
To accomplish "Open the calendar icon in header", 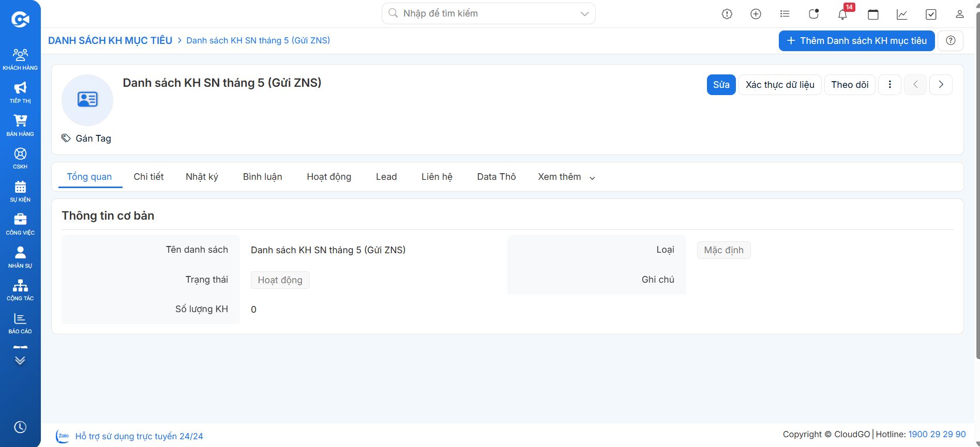I will (x=873, y=14).
